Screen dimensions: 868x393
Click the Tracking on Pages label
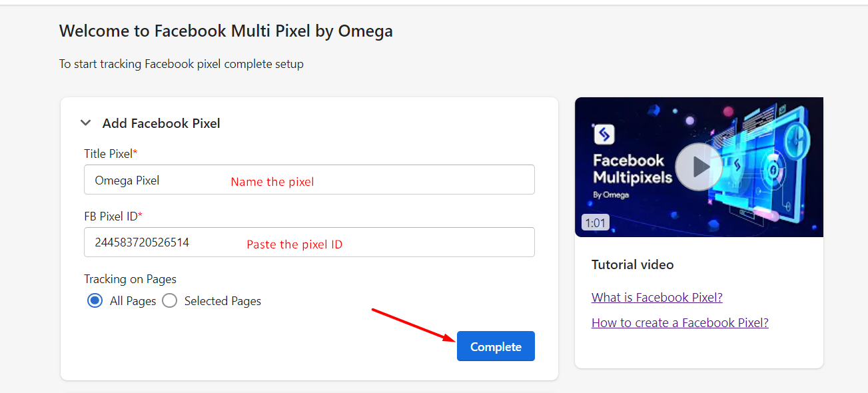130,279
